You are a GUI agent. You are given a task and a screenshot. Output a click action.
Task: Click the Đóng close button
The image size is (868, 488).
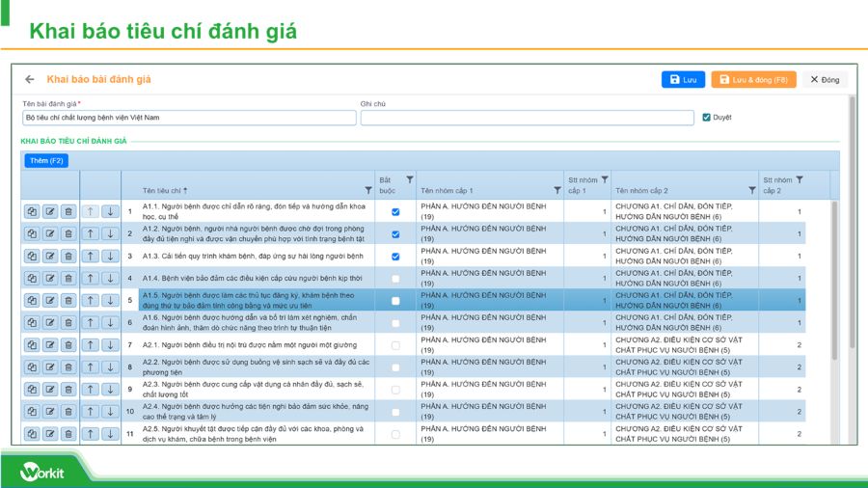(825, 80)
